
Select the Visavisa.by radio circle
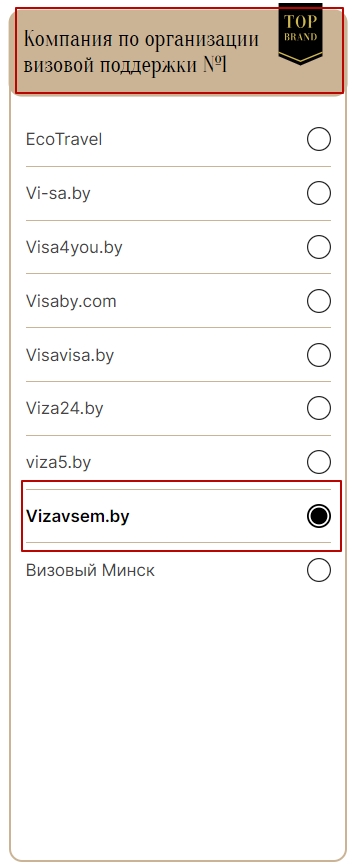(319, 355)
